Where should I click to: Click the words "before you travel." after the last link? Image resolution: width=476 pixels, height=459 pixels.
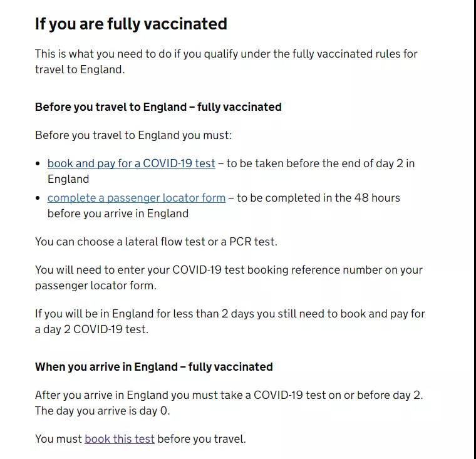click(x=202, y=439)
